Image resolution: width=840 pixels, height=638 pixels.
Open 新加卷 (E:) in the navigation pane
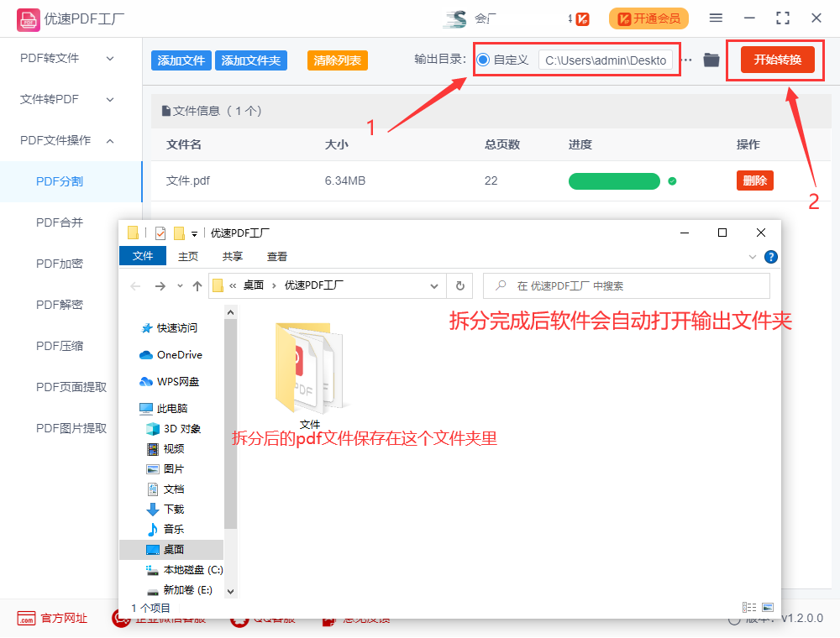click(x=180, y=590)
